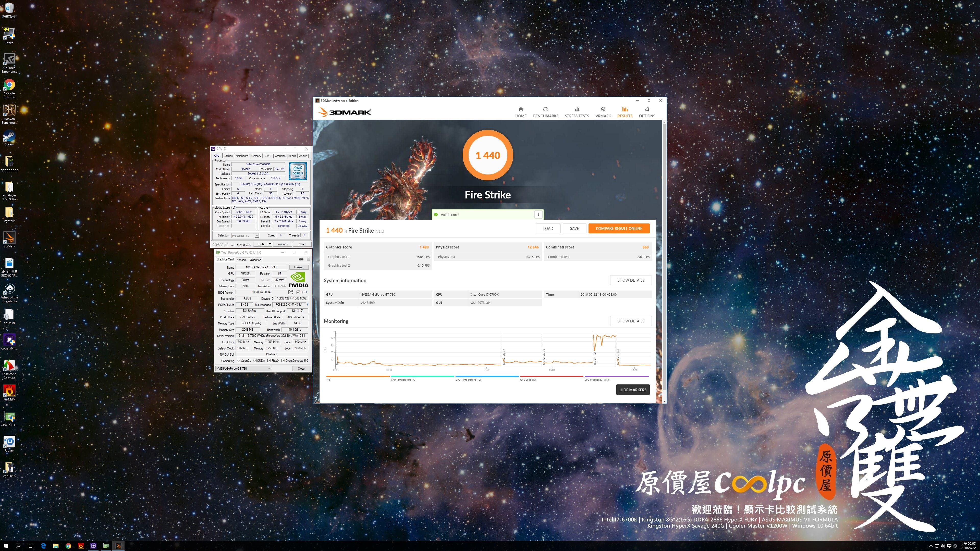The width and height of the screenshot is (980, 551).
Task: Open the 3DMark desktop shortcut
Action: pyautogui.click(x=9, y=240)
